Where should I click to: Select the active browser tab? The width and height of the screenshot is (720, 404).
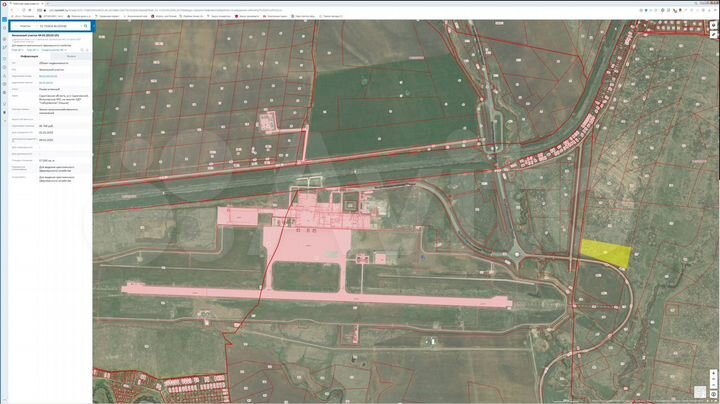25,3
